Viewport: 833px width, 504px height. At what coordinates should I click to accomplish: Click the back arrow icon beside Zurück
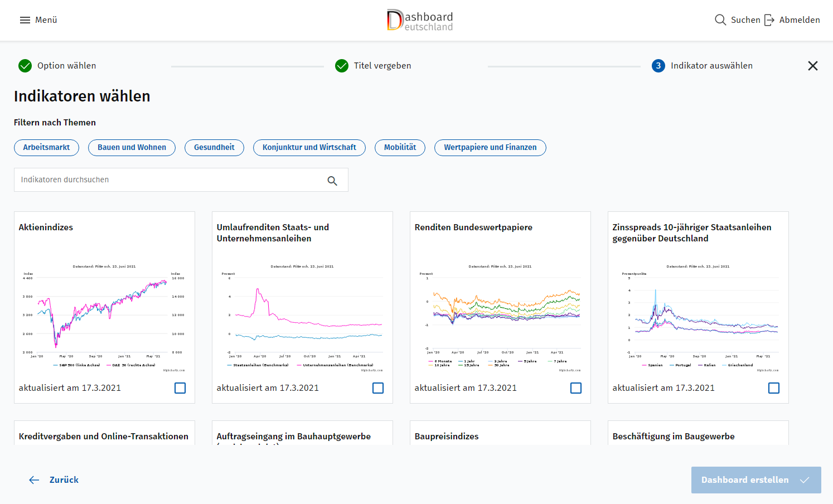click(x=35, y=480)
